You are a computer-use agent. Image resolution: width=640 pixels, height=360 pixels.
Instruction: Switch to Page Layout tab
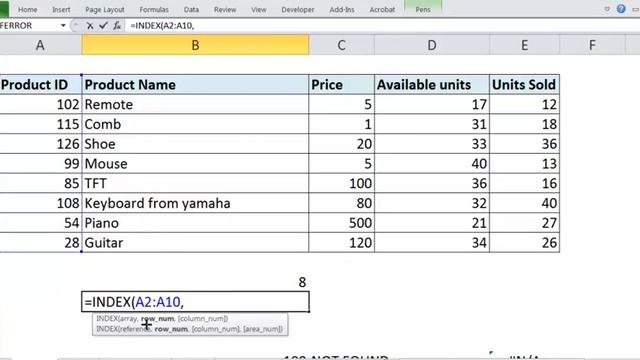pos(105,9)
